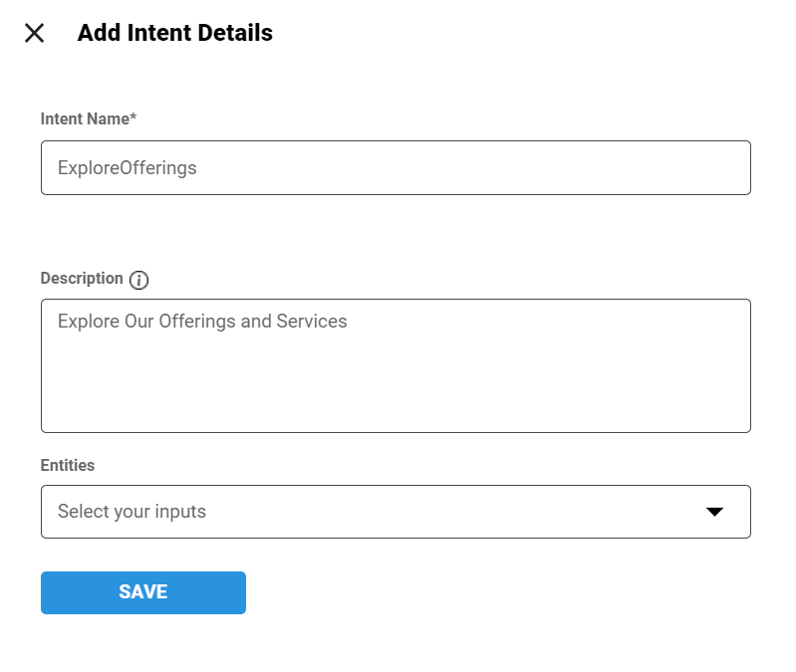Click the Entities dropdown arrow icon
This screenshot has height=672, width=796.
(714, 512)
